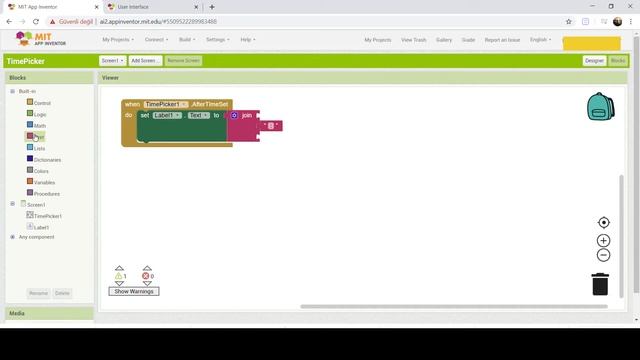Open a new browser tab
This screenshot has height=360, width=640.
212,7
